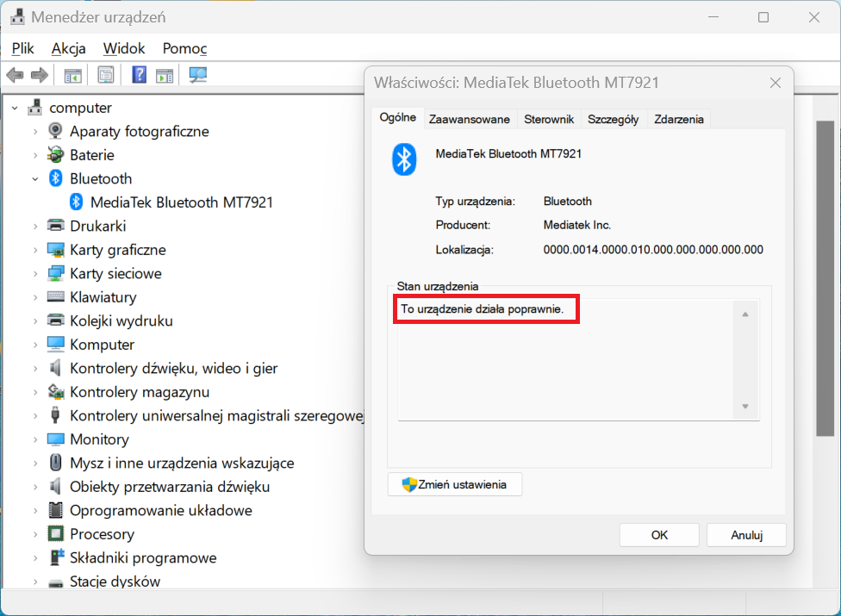Switch to the Szczegóły tab

(x=613, y=119)
